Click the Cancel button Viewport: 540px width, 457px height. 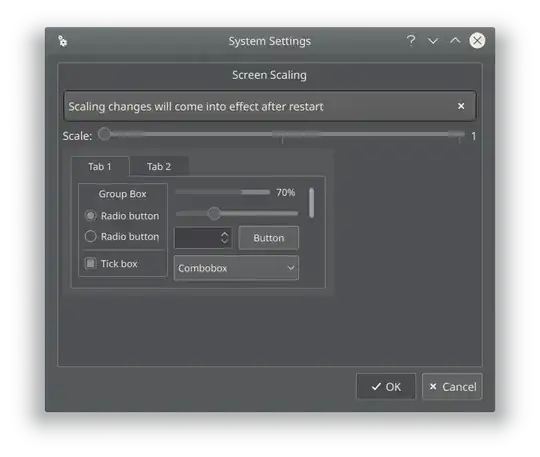(x=452, y=387)
